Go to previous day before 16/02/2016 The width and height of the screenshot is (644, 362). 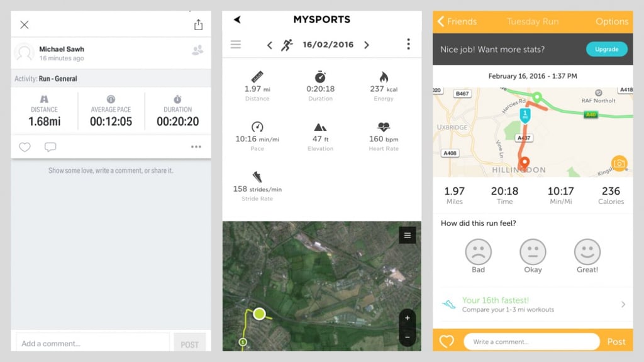pyautogui.click(x=269, y=45)
